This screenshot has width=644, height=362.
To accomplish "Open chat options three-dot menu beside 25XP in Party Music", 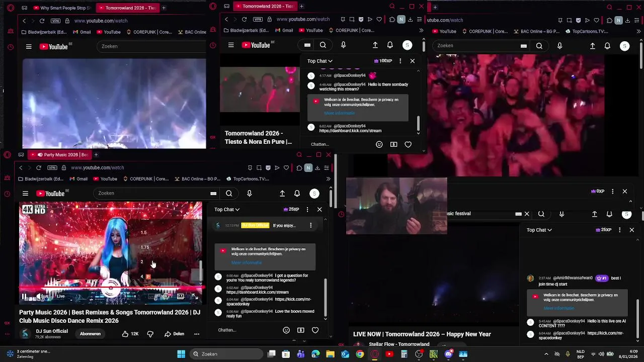I will coord(307,210).
